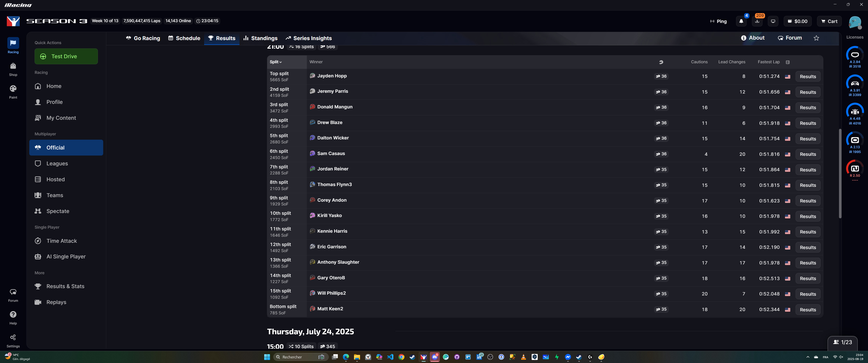
Task: Expand the 1/23 friends panel
Action: pyautogui.click(x=843, y=342)
